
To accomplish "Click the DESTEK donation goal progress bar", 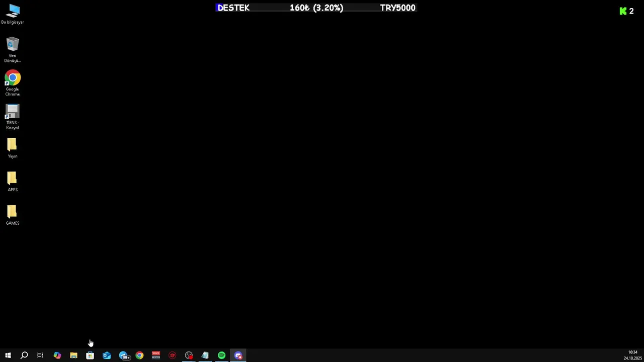I will pyautogui.click(x=316, y=8).
